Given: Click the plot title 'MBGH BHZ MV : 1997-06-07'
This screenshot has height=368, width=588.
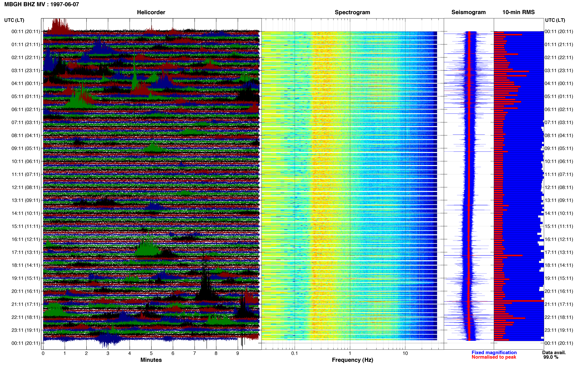Looking at the screenshot, I should (42, 4).
